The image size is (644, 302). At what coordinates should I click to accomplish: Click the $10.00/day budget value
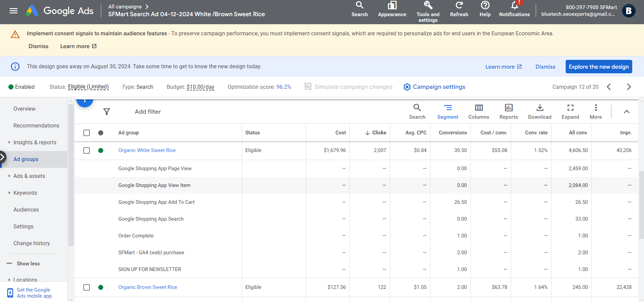point(200,87)
